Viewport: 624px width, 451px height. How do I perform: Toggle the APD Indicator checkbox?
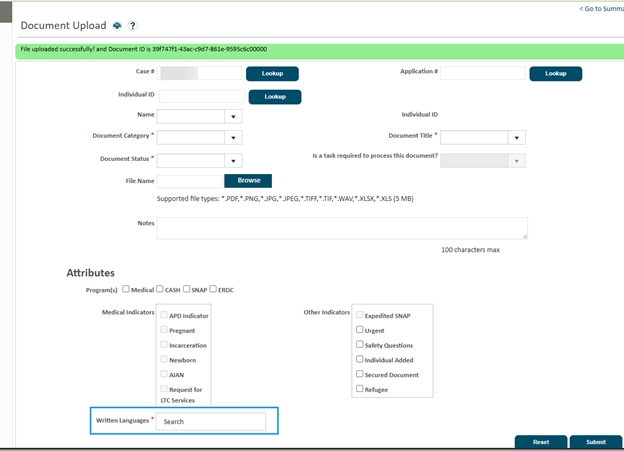[x=164, y=315]
